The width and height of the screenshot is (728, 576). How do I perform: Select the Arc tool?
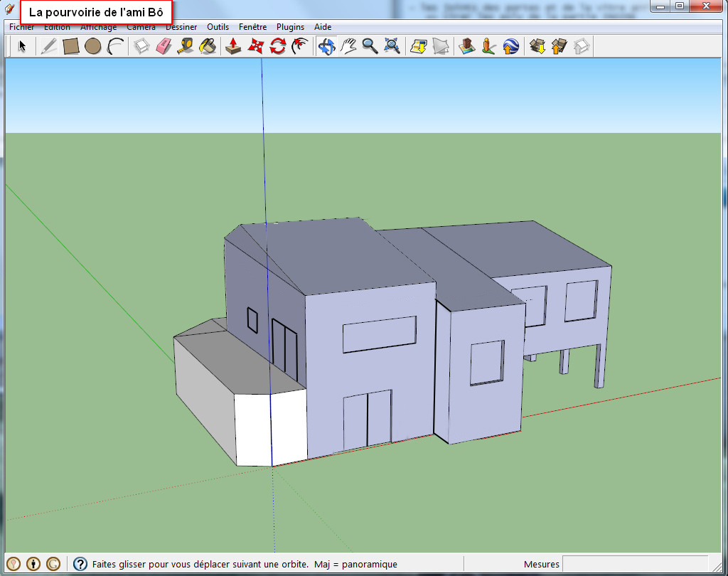pyautogui.click(x=115, y=46)
